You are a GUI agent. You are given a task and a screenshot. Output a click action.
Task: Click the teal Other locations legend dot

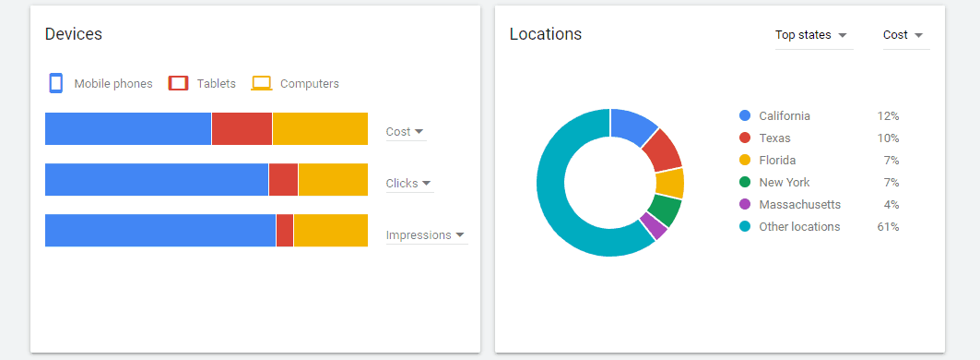coord(744,227)
